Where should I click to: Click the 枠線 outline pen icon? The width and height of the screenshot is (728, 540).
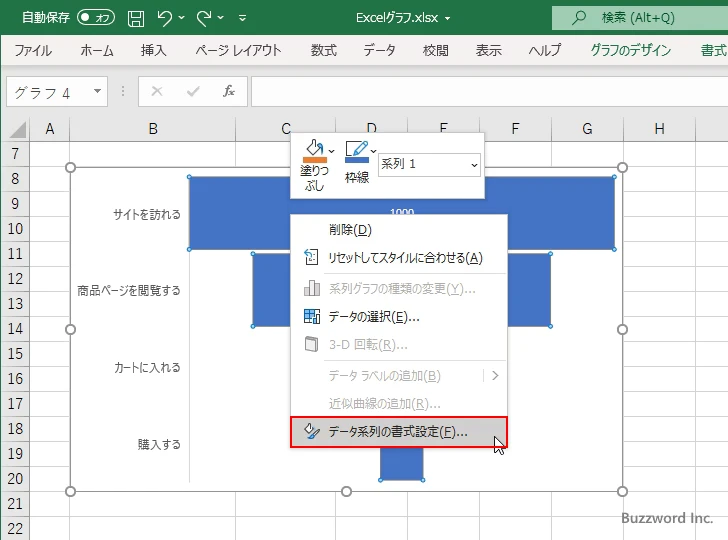coord(357,151)
